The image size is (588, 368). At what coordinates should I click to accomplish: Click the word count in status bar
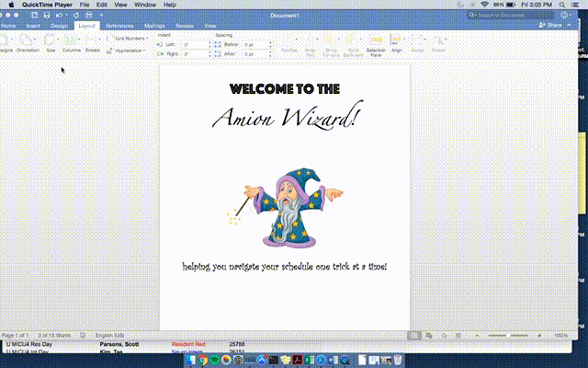pyautogui.click(x=54, y=335)
